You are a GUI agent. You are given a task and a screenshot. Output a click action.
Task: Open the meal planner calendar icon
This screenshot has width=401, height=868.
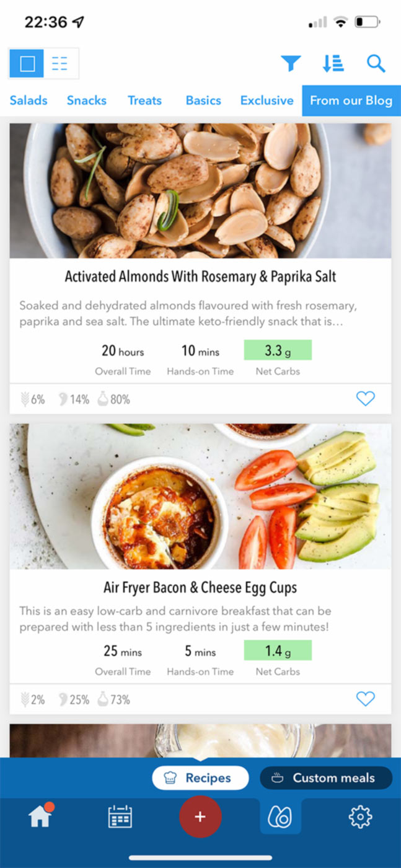[x=120, y=817]
